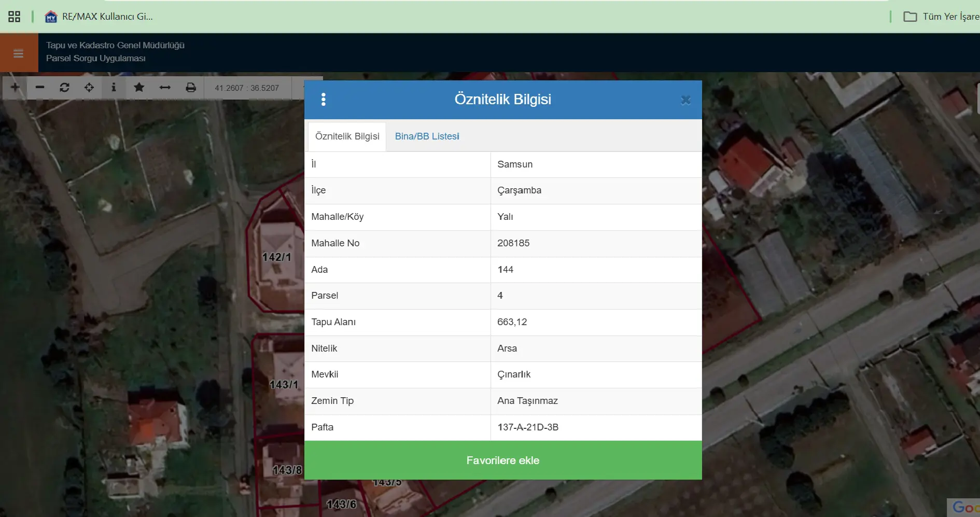The image size is (980, 517).
Task: Activate the locate crosshair tool
Action: coord(89,87)
